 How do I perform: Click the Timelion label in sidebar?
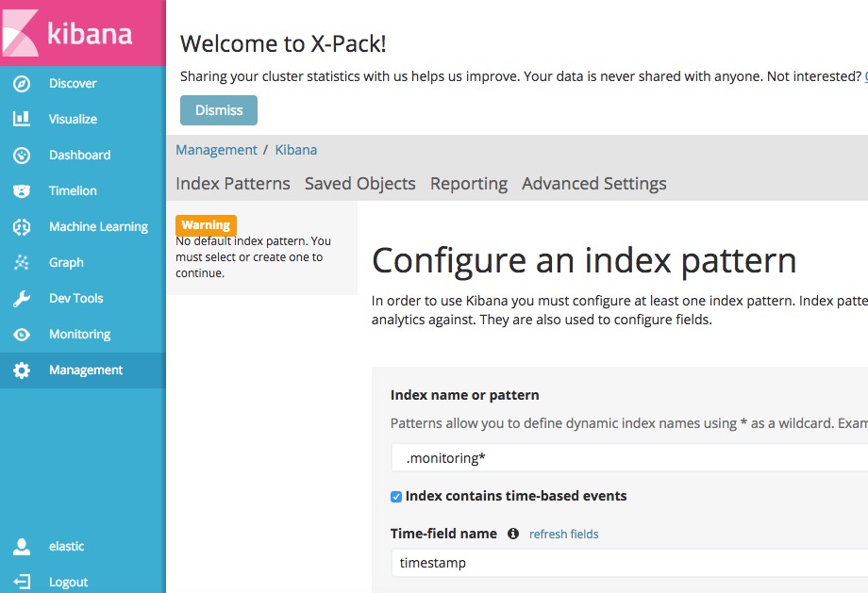coord(73,190)
